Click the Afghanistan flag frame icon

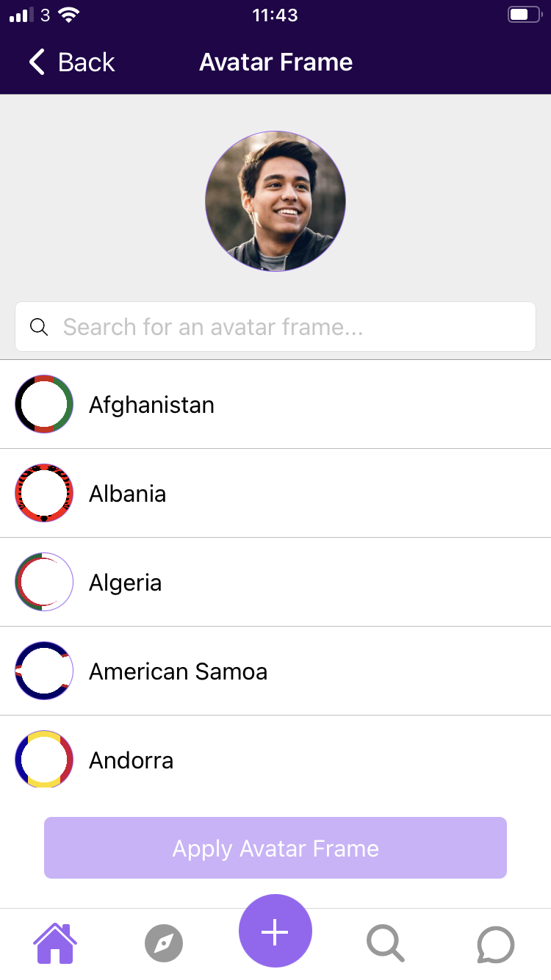[44, 404]
